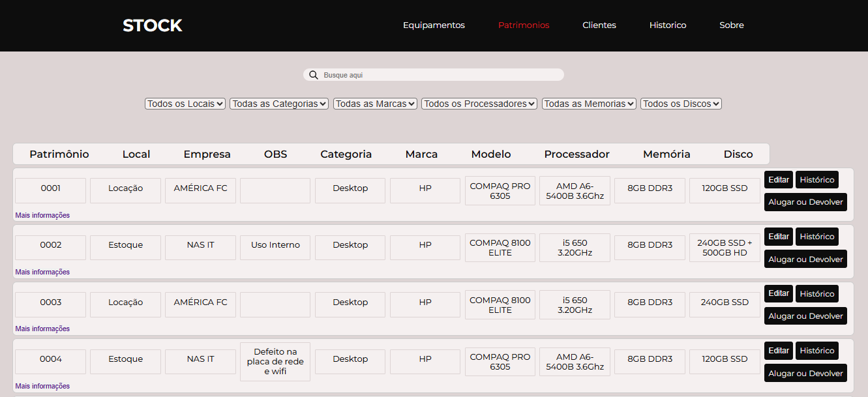Click the magnifying glass search icon
Viewport: 868px width, 397px height.
[x=314, y=74]
